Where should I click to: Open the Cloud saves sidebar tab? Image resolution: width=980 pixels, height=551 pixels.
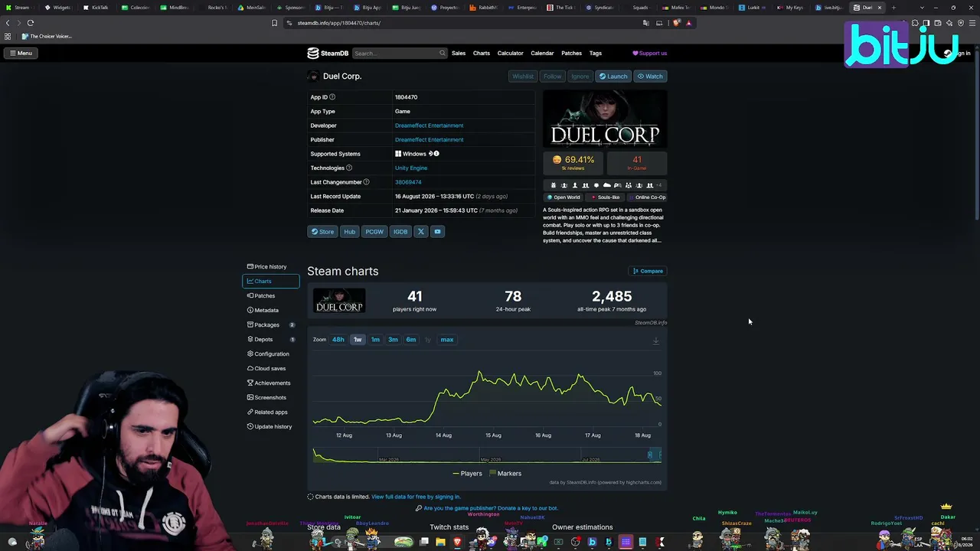270,368
